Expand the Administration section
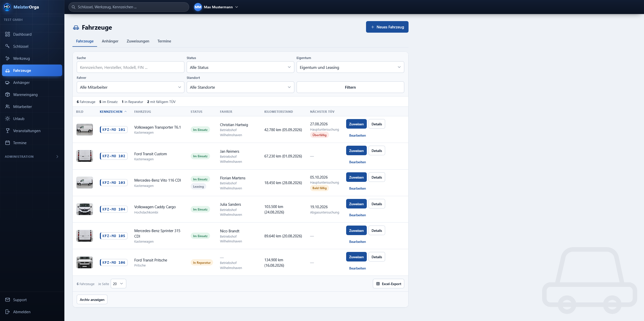The height and width of the screenshot is (321, 644). (x=32, y=156)
